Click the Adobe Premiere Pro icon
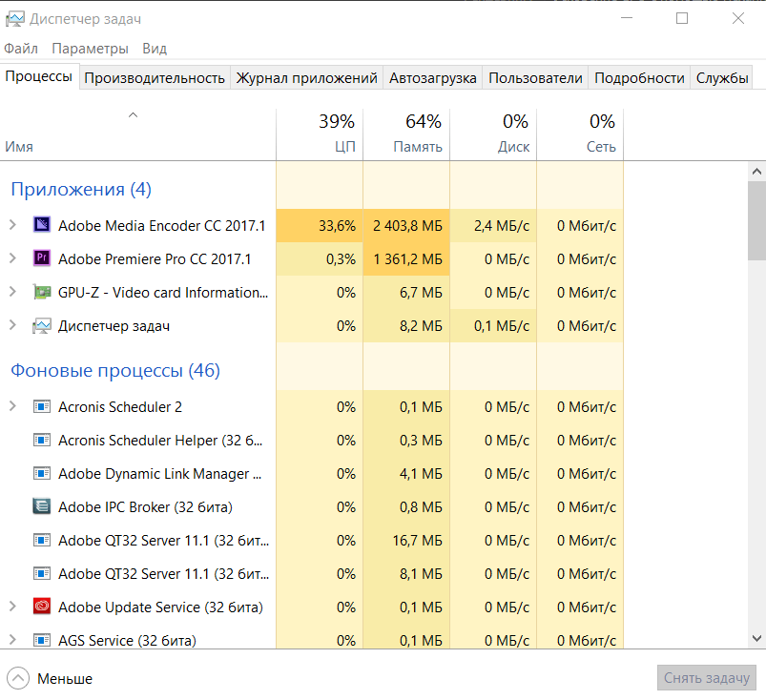Viewport: 766px width, 700px height. pyautogui.click(x=42, y=258)
